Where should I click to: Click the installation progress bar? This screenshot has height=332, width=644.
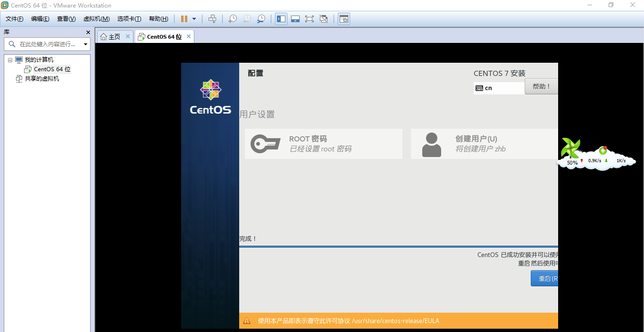(399, 246)
